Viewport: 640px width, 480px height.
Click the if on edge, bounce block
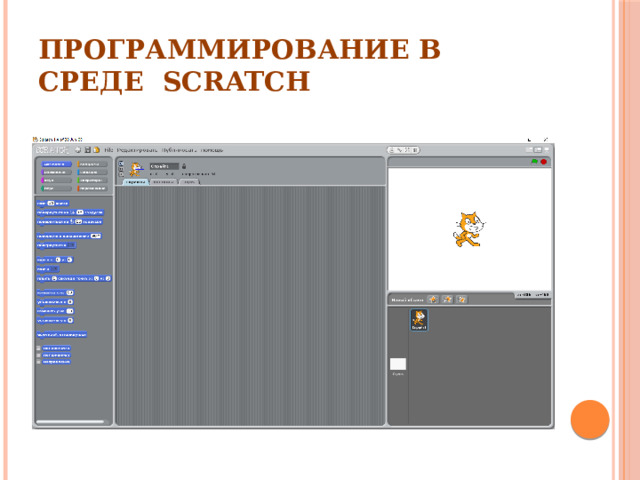coord(62,335)
